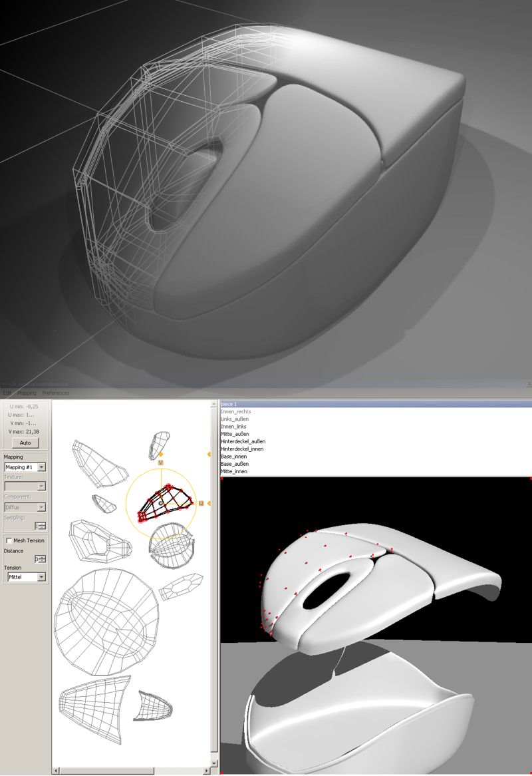
Task: Click the Sampling stepper field
Action: pyautogui.click(x=40, y=526)
